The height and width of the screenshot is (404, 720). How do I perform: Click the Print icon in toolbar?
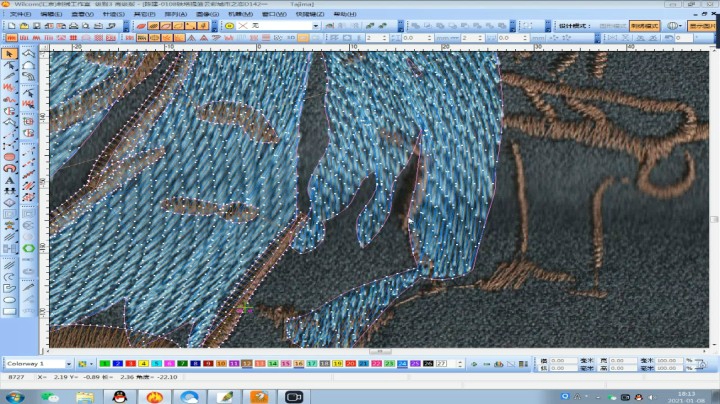point(73,26)
